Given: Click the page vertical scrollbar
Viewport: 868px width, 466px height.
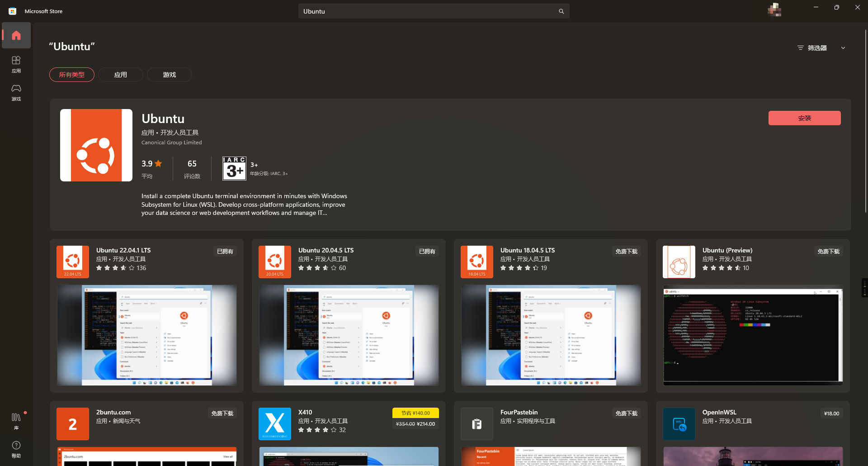Looking at the screenshot, I should tap(866, 121).
